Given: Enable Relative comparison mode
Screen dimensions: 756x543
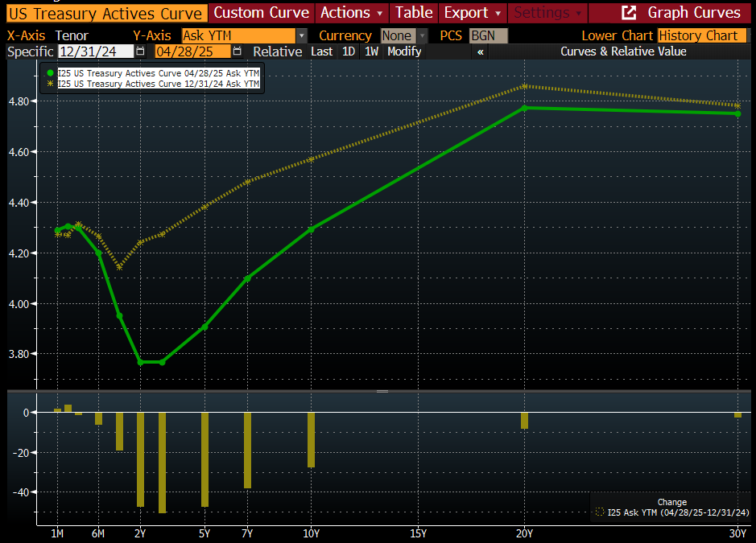Looking at the screenshot, I should point(277,51).
